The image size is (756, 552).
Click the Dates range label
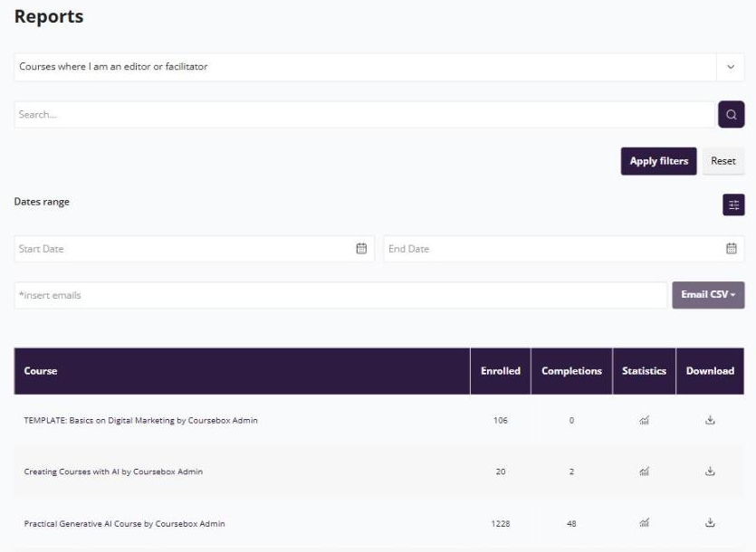pyautogui.click(x=42, y=202)
